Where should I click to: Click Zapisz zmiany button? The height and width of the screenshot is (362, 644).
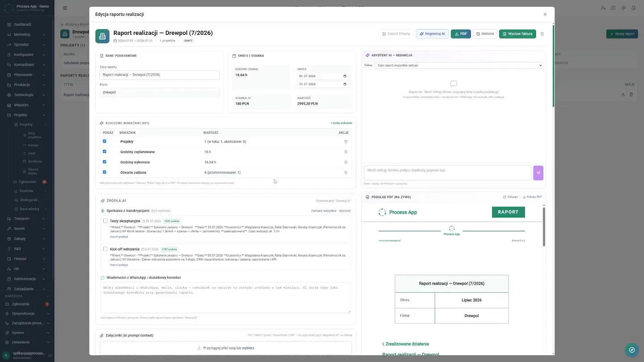coord(396,34)
